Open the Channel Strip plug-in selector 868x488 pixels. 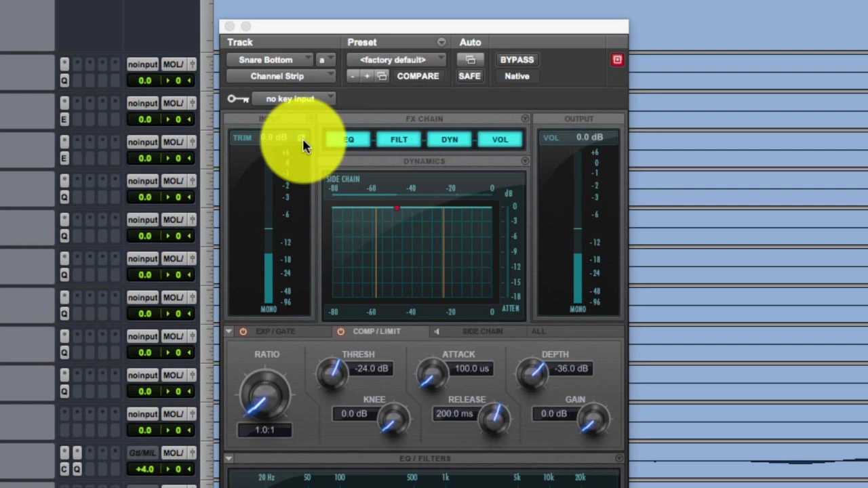click(281, 76)
